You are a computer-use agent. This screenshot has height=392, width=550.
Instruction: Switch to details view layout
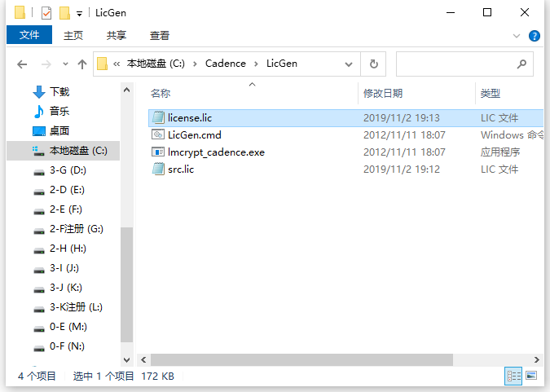tap(514, 377)
